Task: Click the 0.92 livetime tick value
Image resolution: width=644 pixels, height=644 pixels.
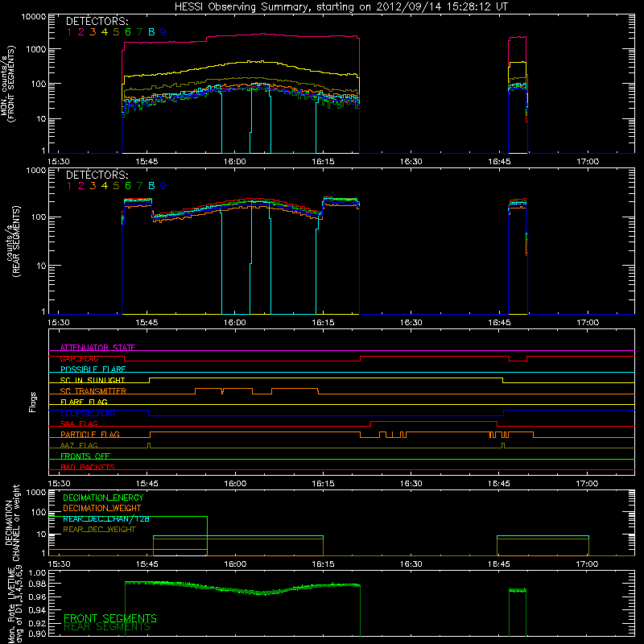Action: pyautogui.click(x=37, y=622)
